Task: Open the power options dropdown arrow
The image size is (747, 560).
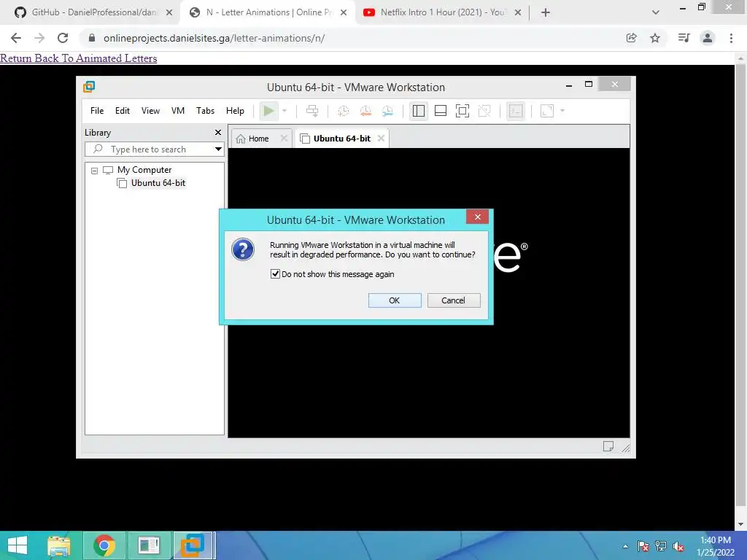Action: click(x=285, y=111)
